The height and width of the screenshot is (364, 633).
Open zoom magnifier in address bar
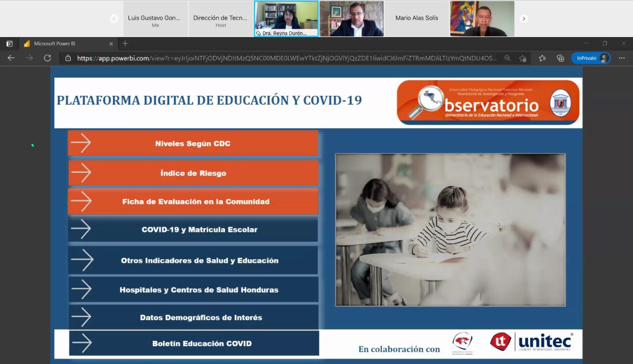[507, 58]
